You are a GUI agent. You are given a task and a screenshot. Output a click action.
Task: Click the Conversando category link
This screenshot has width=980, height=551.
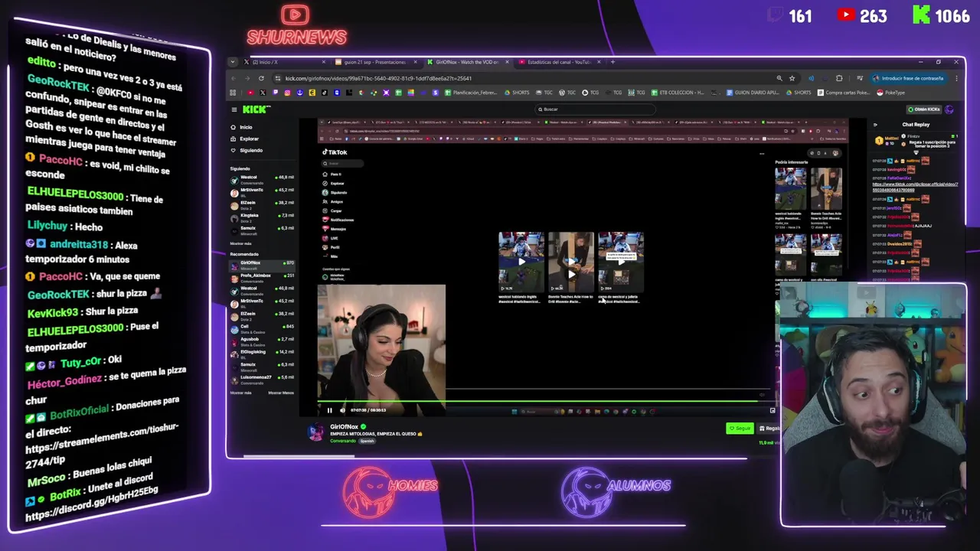coord(343,441)
